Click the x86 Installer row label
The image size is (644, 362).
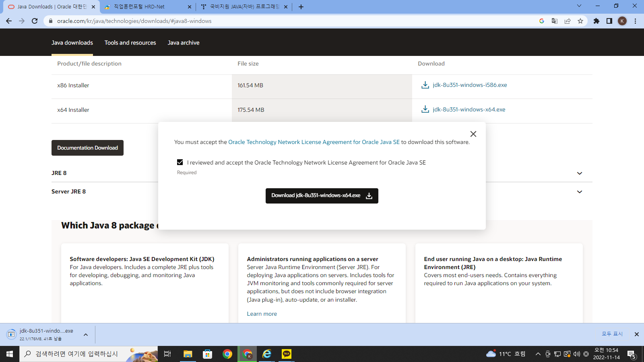point(73,85)
